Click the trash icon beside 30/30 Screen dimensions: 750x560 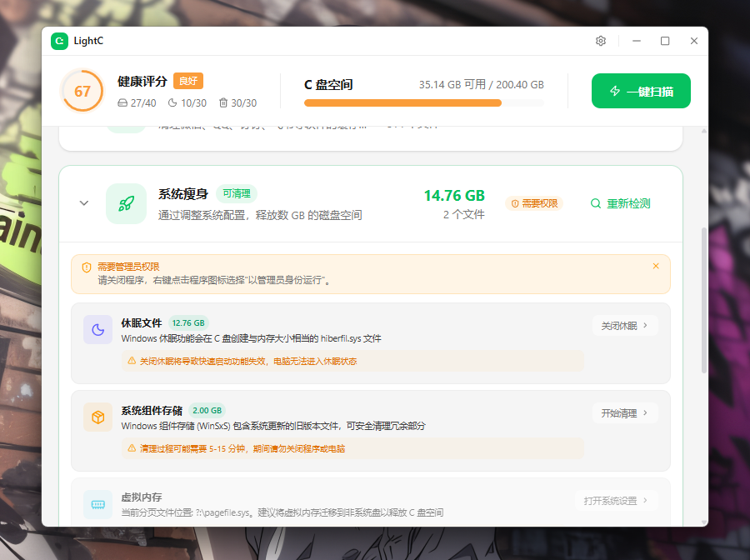click(x=223, y=102)
